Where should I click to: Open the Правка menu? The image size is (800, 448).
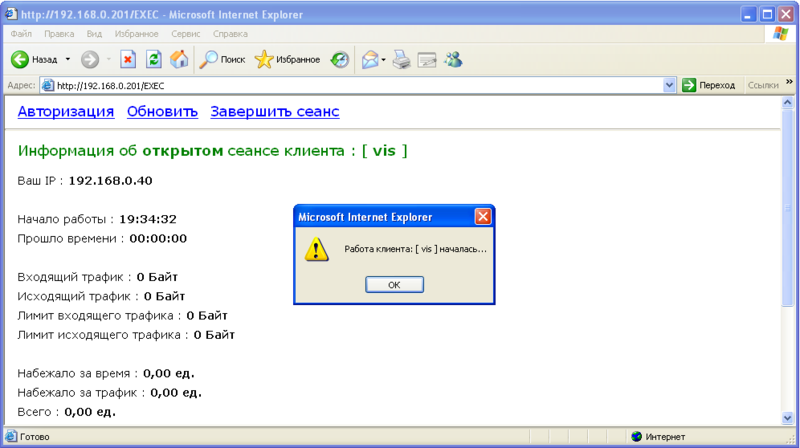tap(59, 34)
